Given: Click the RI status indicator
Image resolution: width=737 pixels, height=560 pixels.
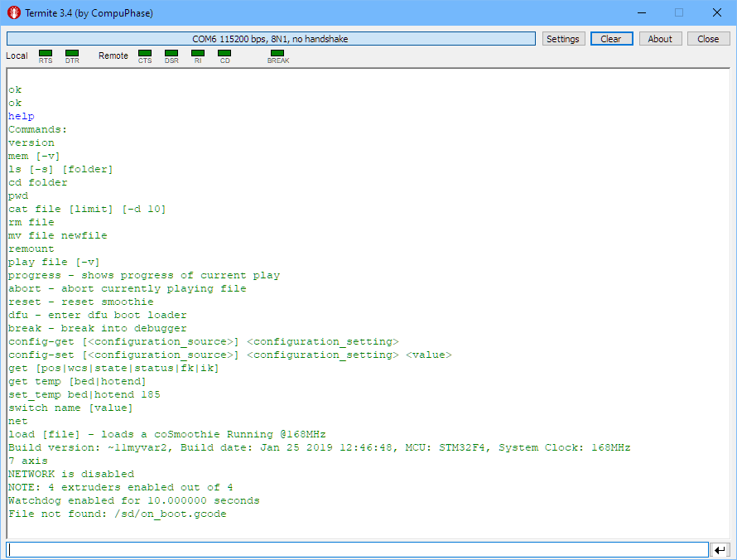Looking at the screenshot, I should pyautogui.click(x=198, y=53).
